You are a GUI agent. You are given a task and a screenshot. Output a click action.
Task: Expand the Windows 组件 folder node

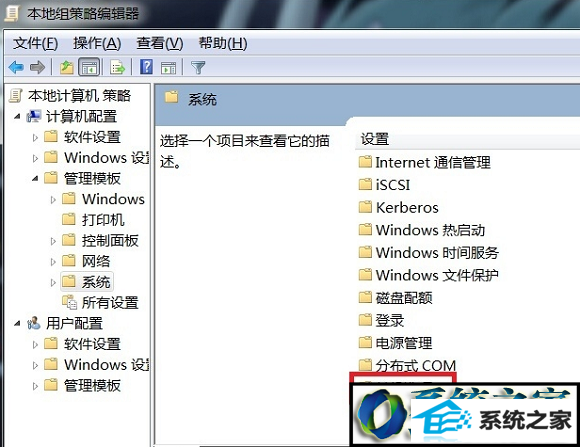(x=53, y=200)
